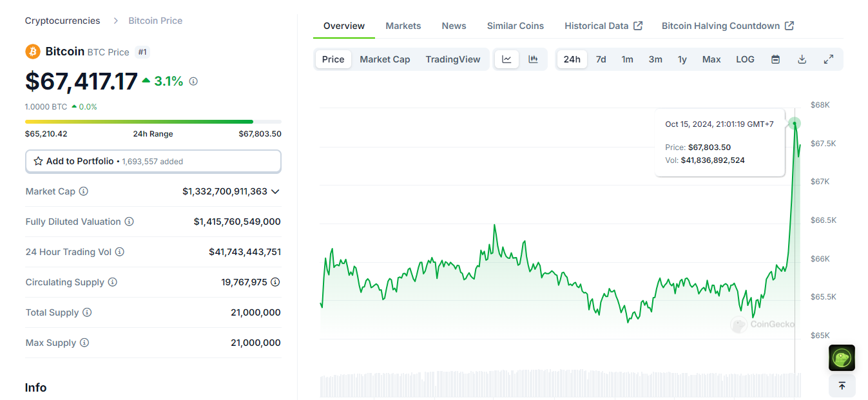Click the $65K y-axis label
The height and width of the screenshot is (400, 868).
820,335
